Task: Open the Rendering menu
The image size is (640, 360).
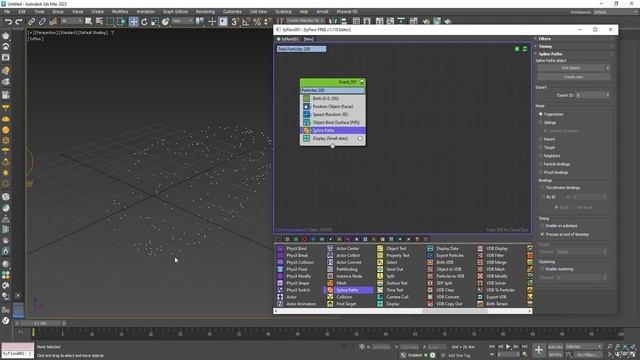Action: 205,12
